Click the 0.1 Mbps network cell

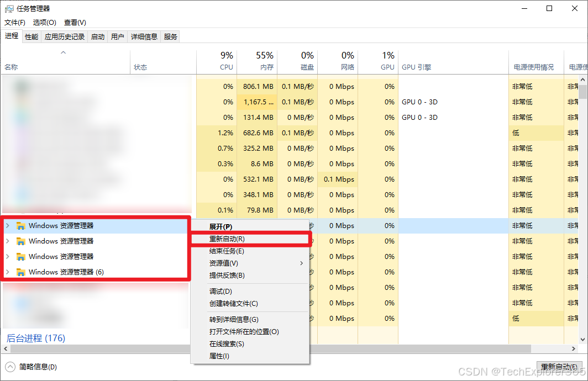[339, 179]
